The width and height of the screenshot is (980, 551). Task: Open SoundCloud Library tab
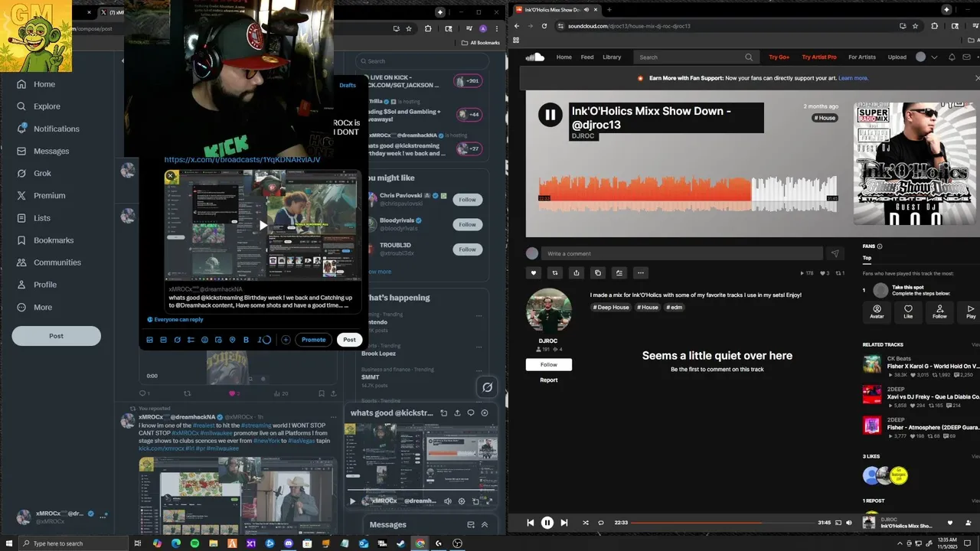(x=612, y=57)
